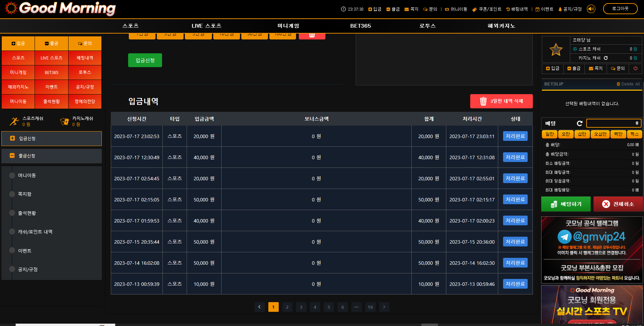644x326 pixels.
Task: Click the speaker sound icon in header
Action: click(x=591, y=9)
